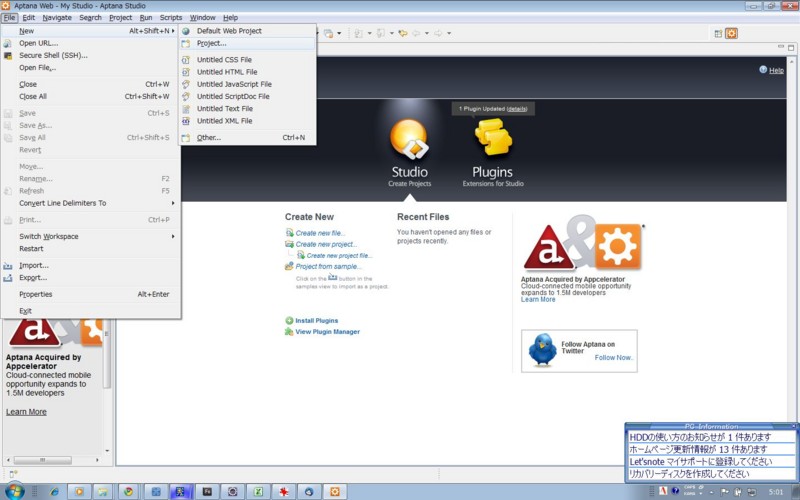Open the Studio Create Projects icon
This screenshot has height=500, width=800.
coord(409,139)
